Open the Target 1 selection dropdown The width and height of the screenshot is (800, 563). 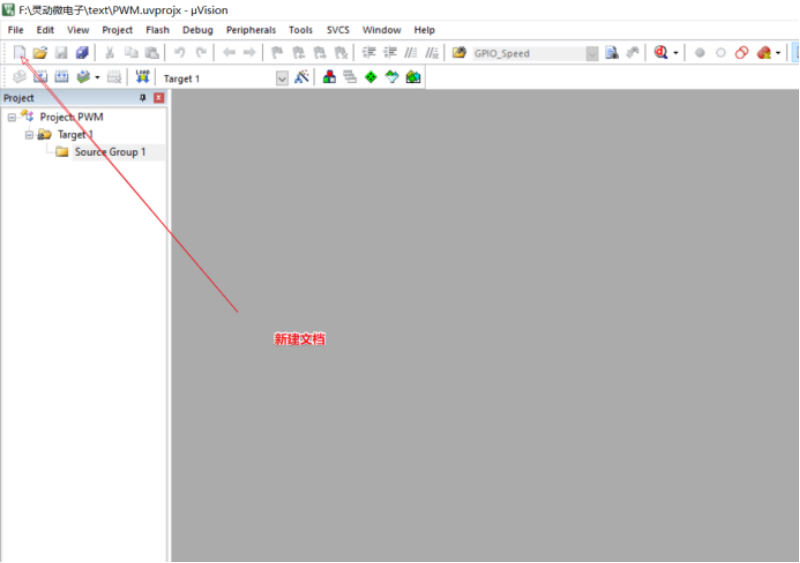tap(282, 78)
